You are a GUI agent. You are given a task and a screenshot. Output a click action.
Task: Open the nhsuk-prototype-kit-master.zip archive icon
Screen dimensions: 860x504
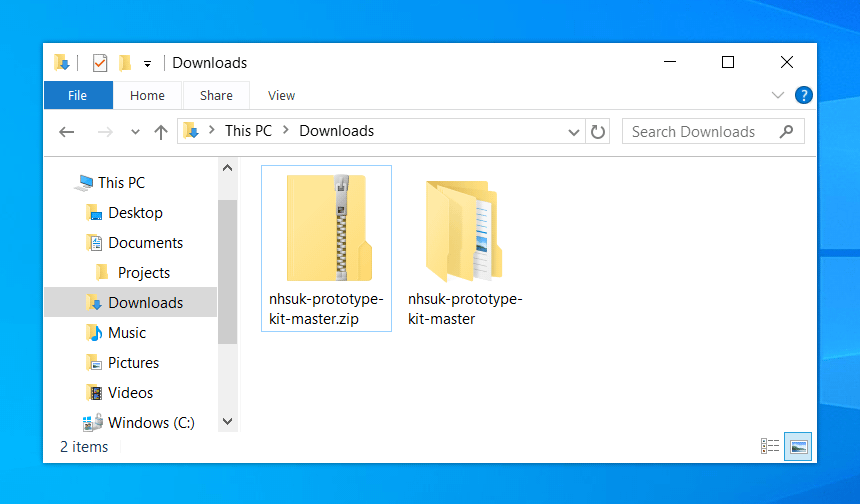326,228
